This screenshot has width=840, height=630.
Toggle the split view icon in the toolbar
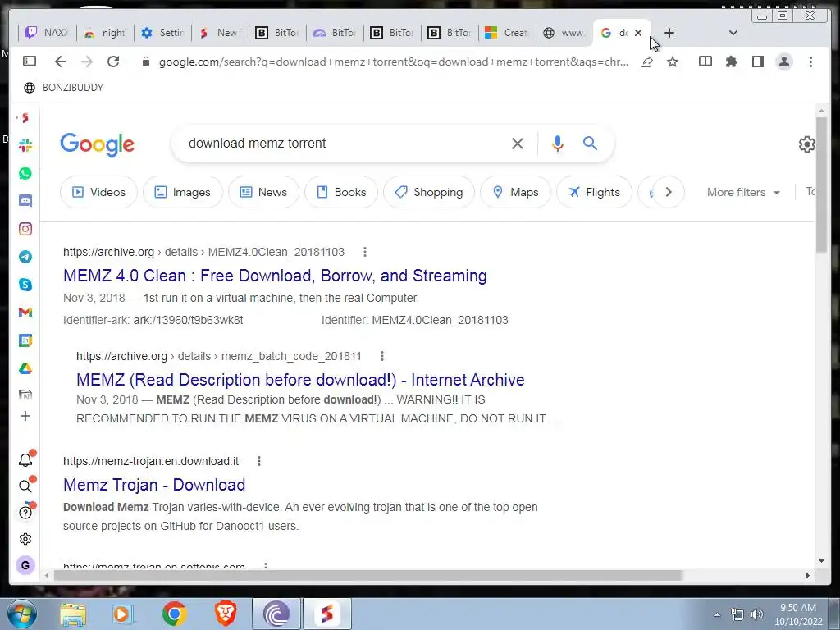click(x=705, y=62)
